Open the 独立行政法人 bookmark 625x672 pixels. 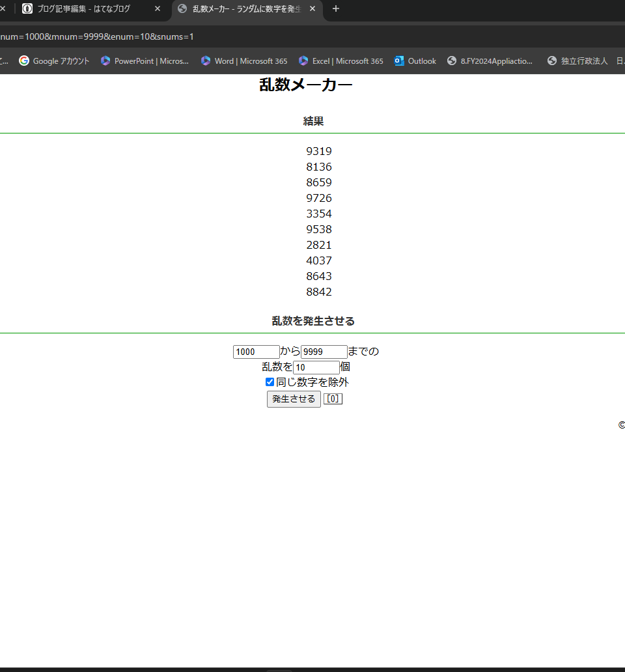tap(577, 61)
